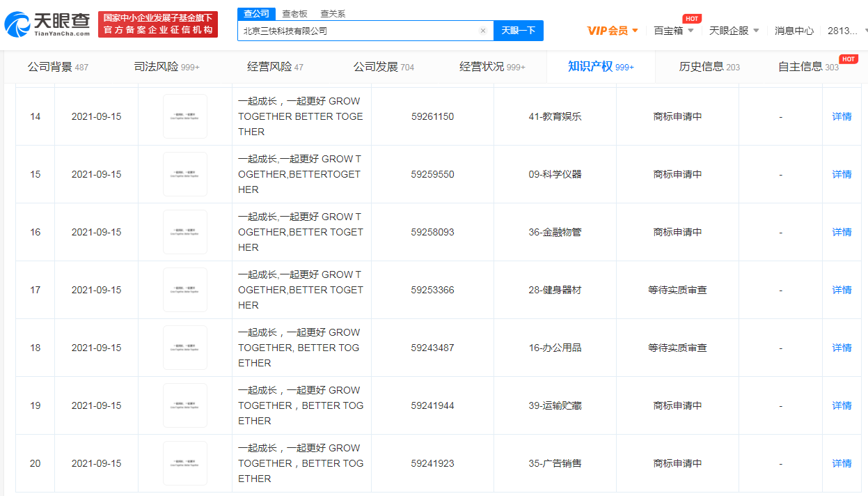The image size is (868, 496).
Task: Click the trademark image in row 20
Action: coord(185,463)
